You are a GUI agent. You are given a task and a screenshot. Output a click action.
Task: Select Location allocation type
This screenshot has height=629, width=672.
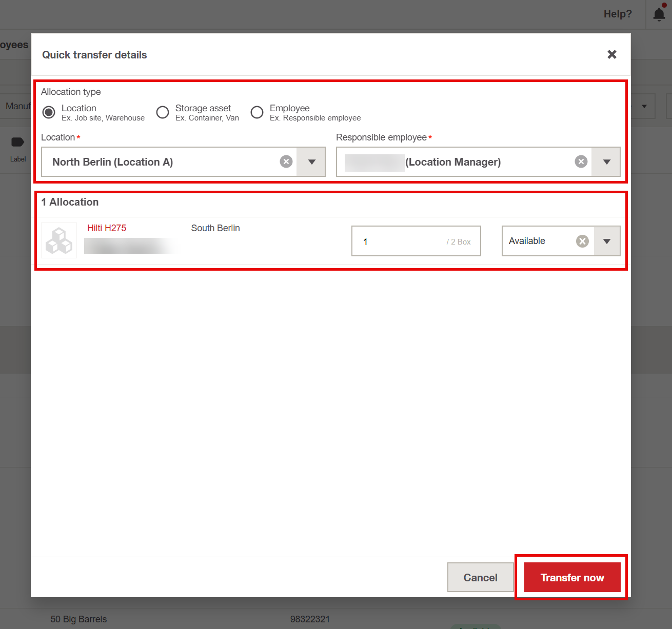(49, 112)
